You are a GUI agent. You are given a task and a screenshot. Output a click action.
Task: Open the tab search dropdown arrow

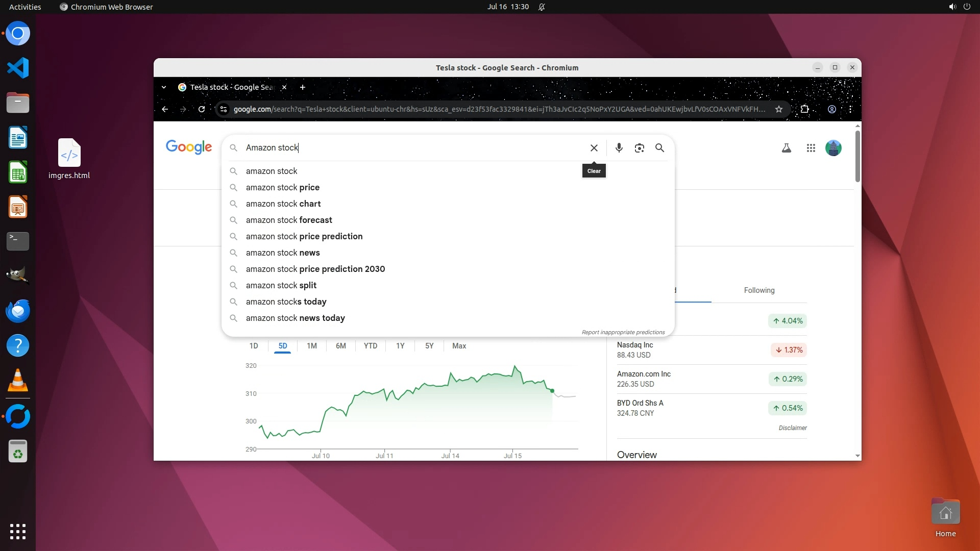(x=164, y=87)
